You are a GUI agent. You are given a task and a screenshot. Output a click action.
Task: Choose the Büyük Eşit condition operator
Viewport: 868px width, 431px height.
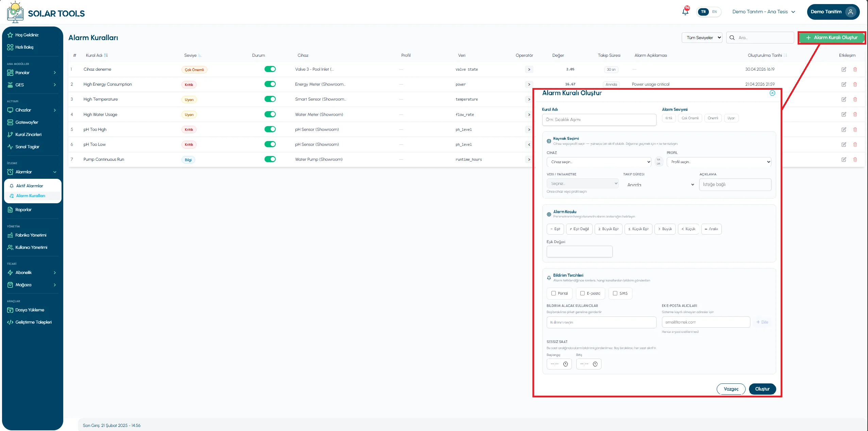click(608, 229)
